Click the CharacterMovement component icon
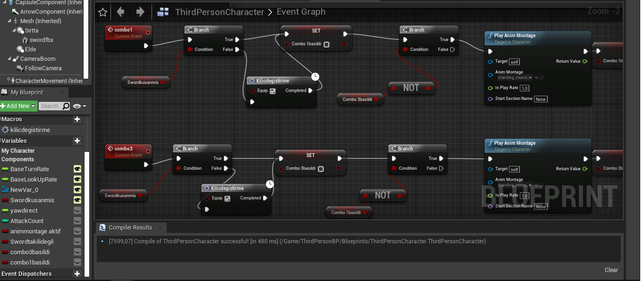 click(12, 81)
